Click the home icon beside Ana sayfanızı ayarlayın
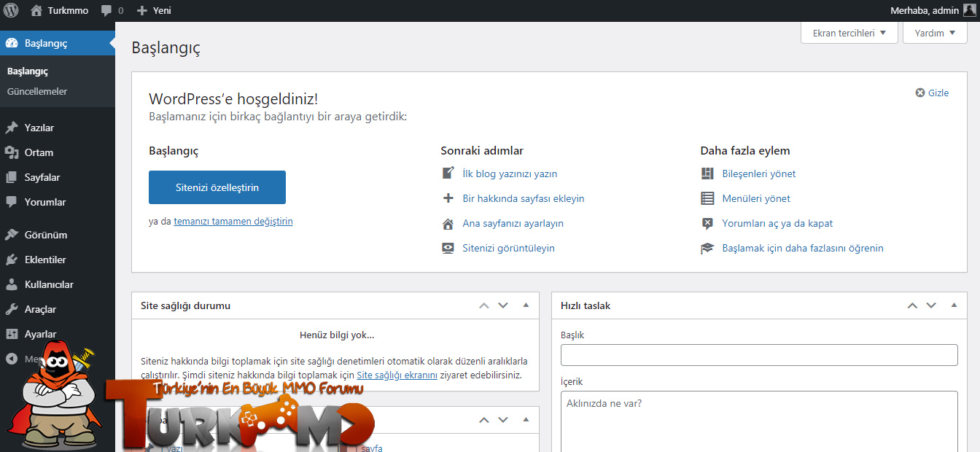 [x=448, y=223]
